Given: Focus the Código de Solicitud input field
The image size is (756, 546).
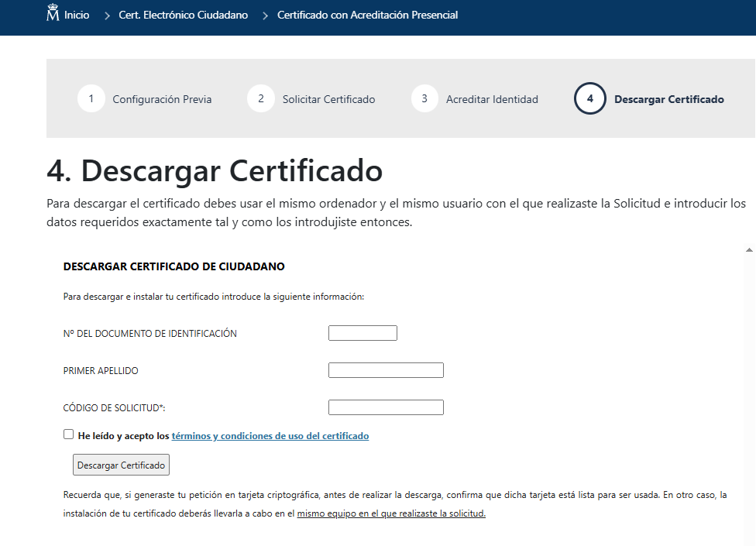Looking at the screenshot, I should click(x=386, y=407).
